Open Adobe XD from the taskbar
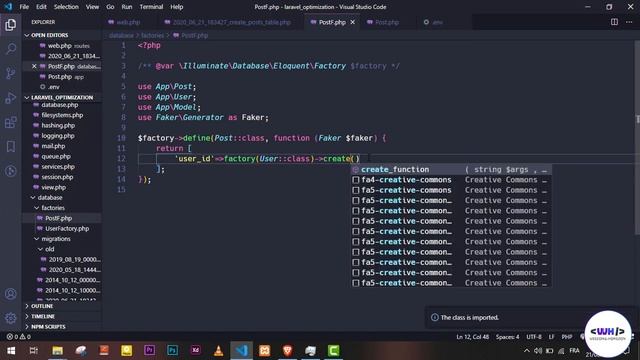 click(x=196, y=351)
